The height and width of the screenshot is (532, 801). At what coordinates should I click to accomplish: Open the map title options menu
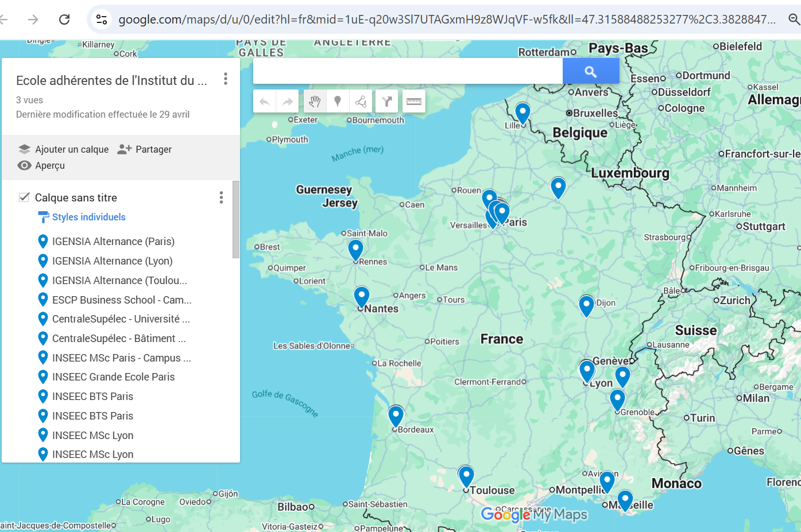click(x=226, y=79)
